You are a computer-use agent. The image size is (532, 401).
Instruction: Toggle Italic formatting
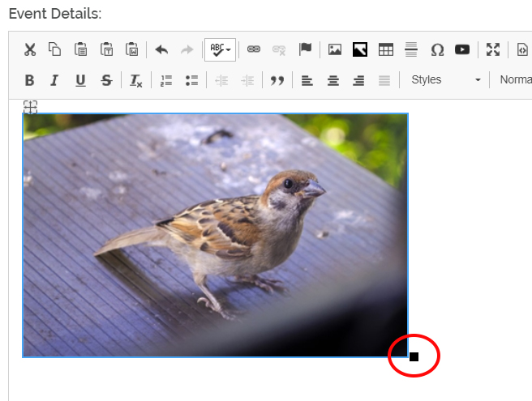pyautogui.click(x=55, y=80)
